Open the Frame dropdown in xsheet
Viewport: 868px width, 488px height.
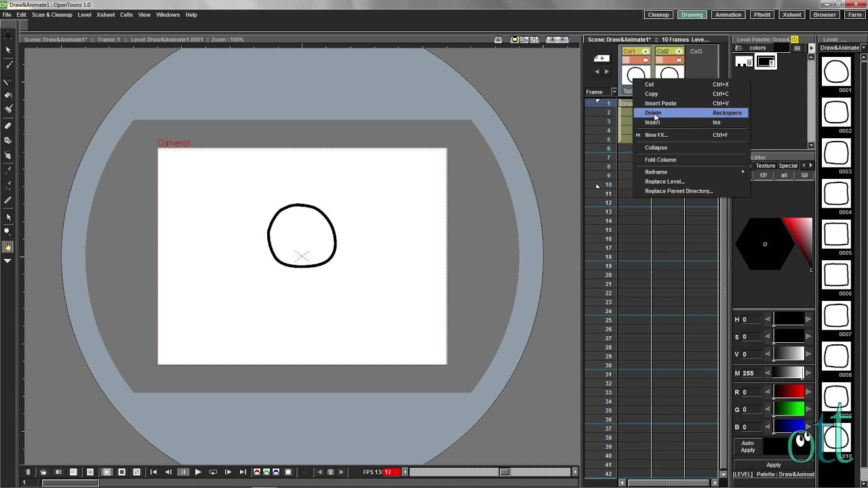(614, 91)
